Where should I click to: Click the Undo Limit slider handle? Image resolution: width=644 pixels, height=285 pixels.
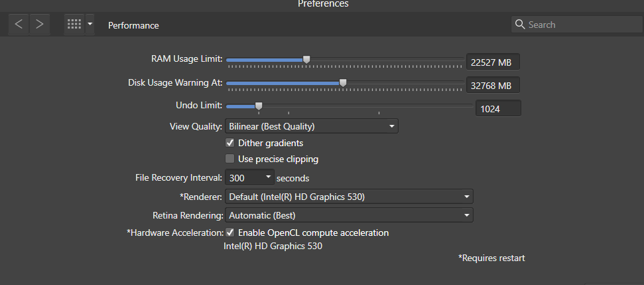[259, 106]
